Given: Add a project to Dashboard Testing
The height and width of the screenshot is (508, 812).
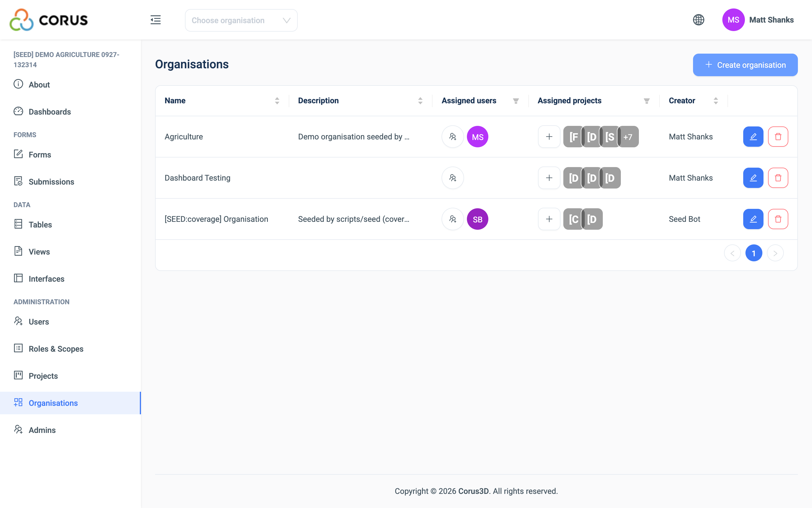Looking at the screenshot, I should tap(549, 178).
